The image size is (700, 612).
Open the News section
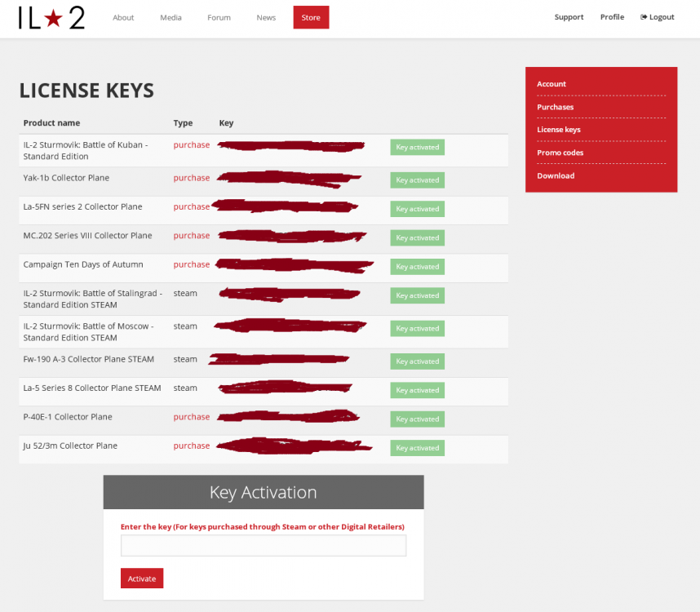point(266,16)
